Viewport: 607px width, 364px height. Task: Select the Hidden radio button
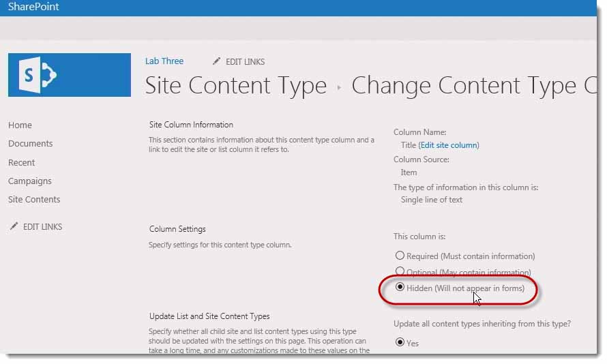click(400, 288)
